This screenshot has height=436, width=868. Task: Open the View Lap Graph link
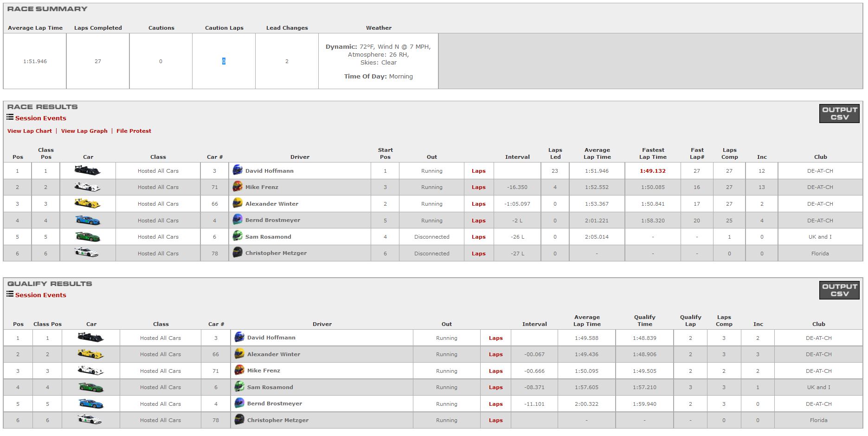tap(84, 131)
